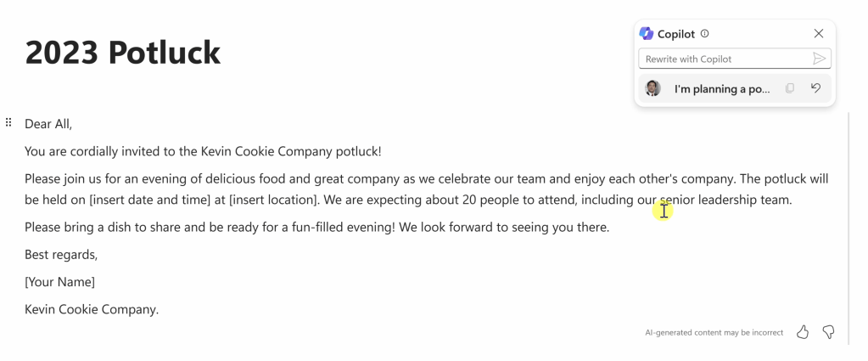Click the Kevin Cookie Company signature line
The height and width of the screenshot is (361, 868).
92,309
